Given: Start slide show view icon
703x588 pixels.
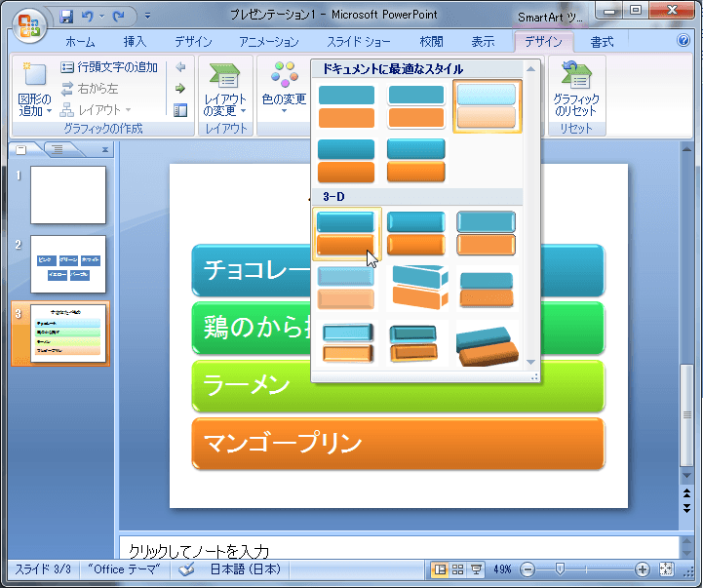Looking at the screenshot, I should [476, 569].
